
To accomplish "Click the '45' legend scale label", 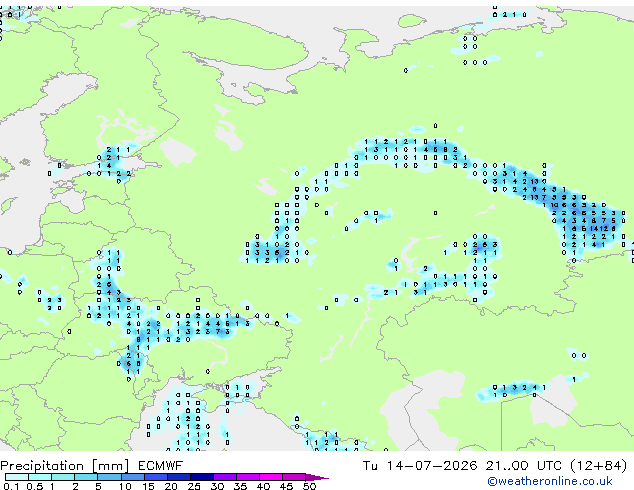I will pos(286,486).
